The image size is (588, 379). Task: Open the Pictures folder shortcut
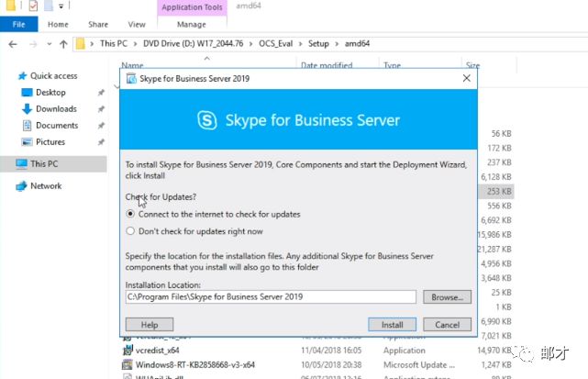(50, 142)
